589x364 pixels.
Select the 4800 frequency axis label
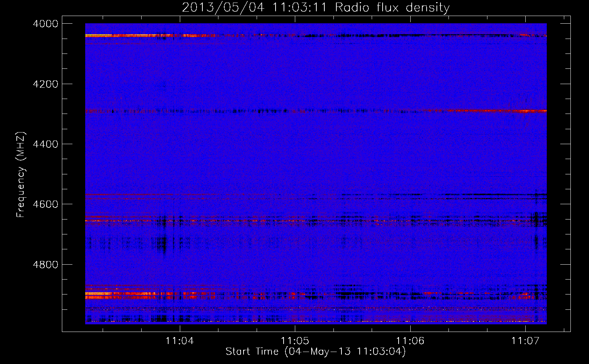tap(46, 264)
